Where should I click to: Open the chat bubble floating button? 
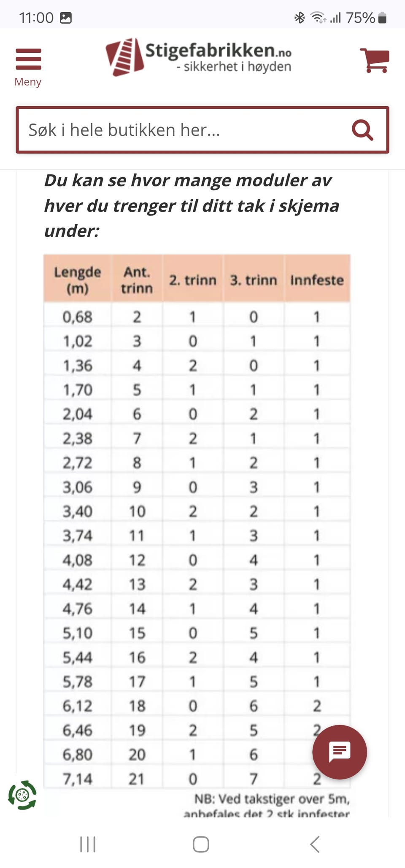coord(340,752)
